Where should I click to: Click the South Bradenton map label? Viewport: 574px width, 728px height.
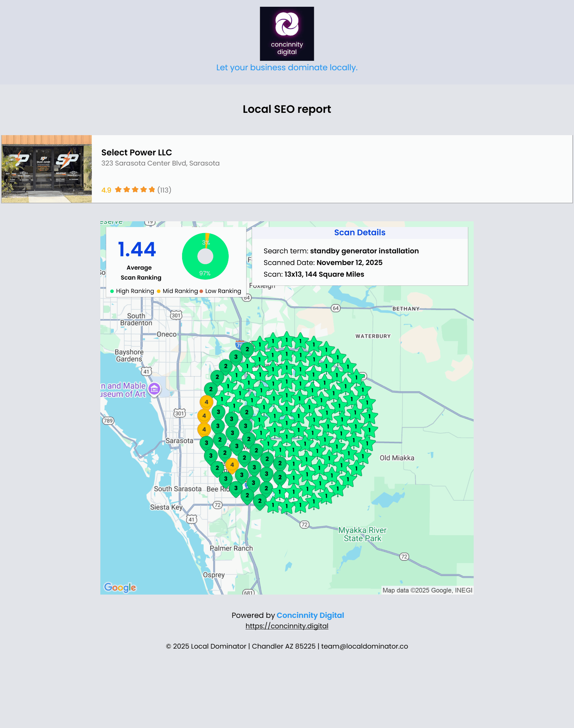(x=136, y=319)
